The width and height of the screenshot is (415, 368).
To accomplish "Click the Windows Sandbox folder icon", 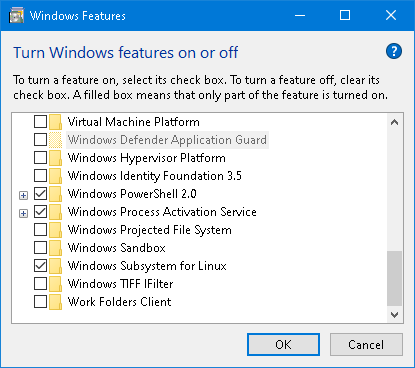I will click(55, 248).
